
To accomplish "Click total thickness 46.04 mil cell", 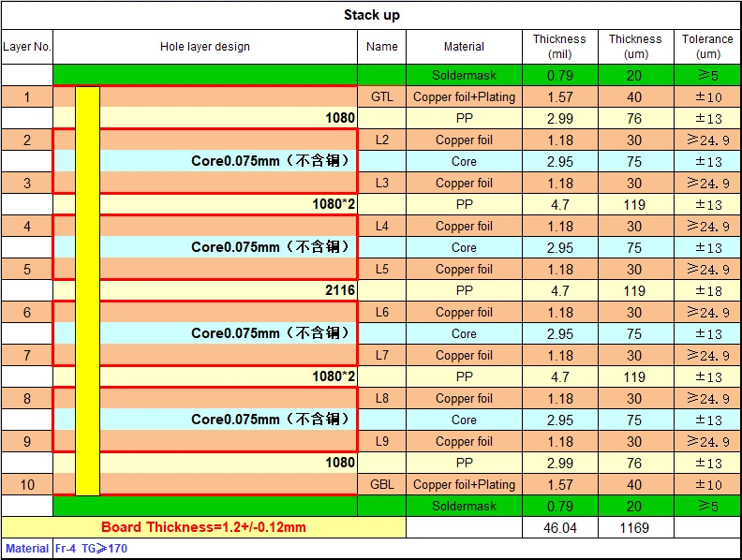I will pos(560,528).
